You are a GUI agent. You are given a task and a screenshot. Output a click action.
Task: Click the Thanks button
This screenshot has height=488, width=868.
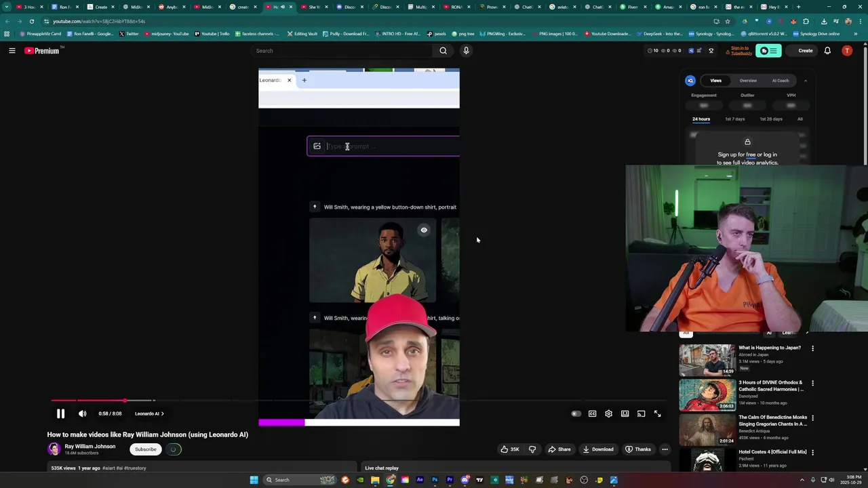638,449
